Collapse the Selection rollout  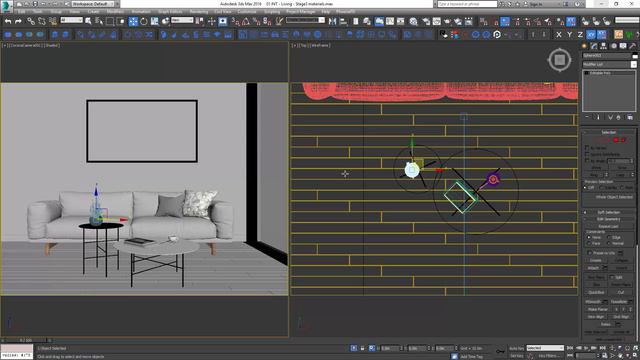pos(609,132)
